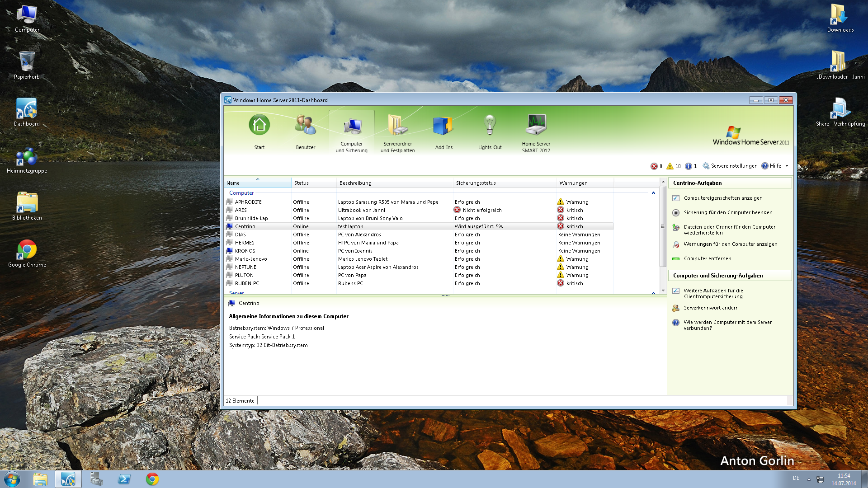Click Serverkennwort ändern
Screen dimensions: 868x488
point(711,308)
